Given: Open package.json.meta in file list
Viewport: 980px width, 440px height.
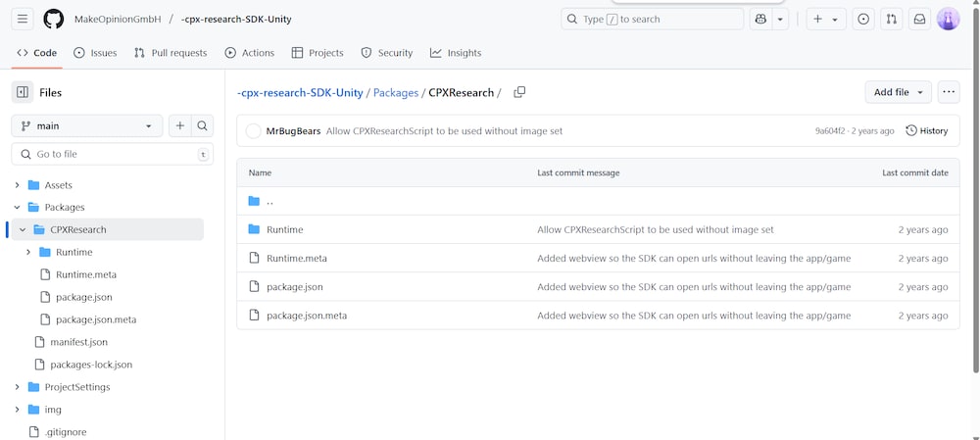Looking at the screenshot, I should (306, 316).
